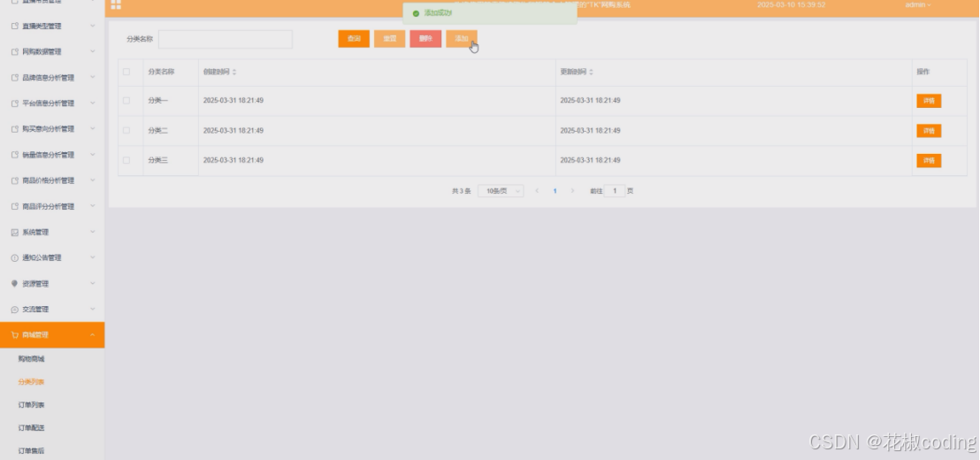Click the 共 3 条 total count text

click(x=461, y=191)
